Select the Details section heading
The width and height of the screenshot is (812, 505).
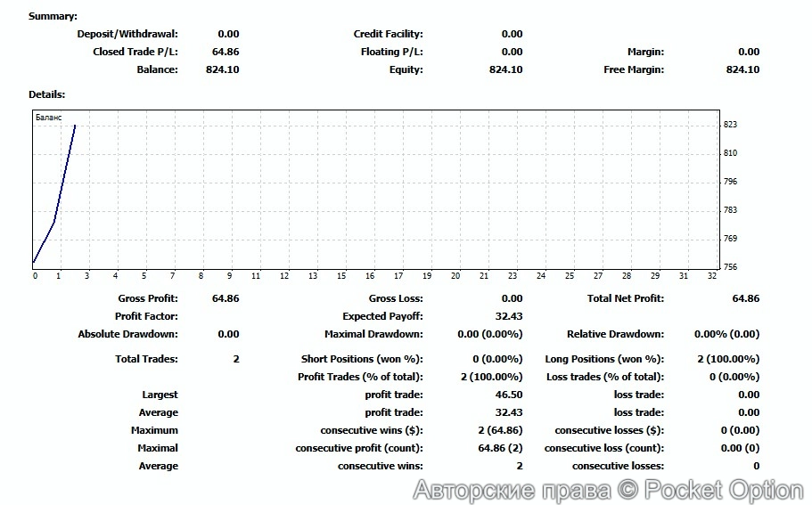(x=46, y=94)
